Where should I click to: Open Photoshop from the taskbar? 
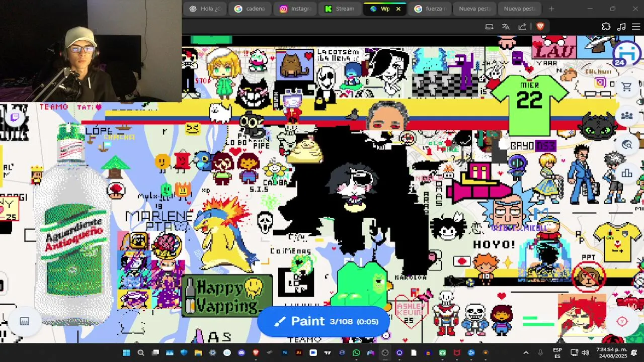[x=284, y=352]
